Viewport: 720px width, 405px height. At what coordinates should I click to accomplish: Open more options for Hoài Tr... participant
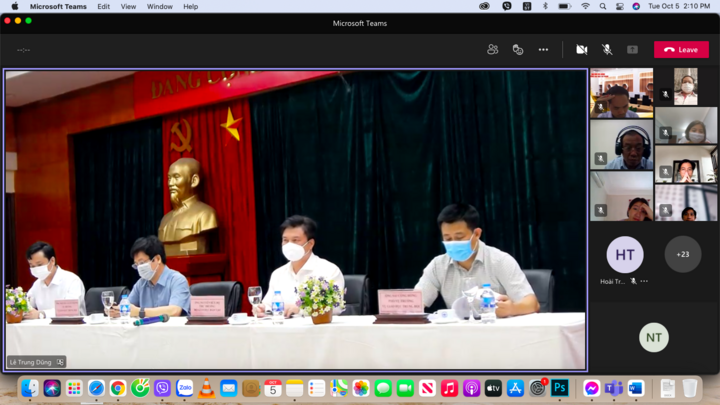[644, 281]
